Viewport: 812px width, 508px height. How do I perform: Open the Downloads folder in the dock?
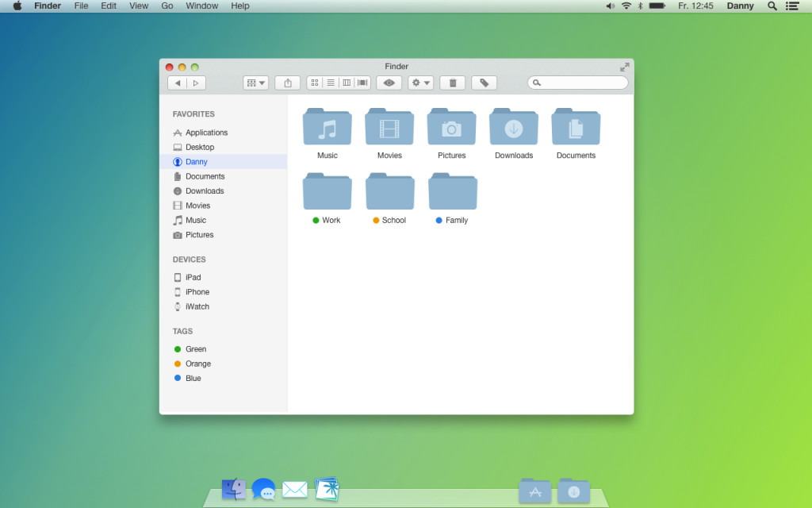click(x=573, y=491)
